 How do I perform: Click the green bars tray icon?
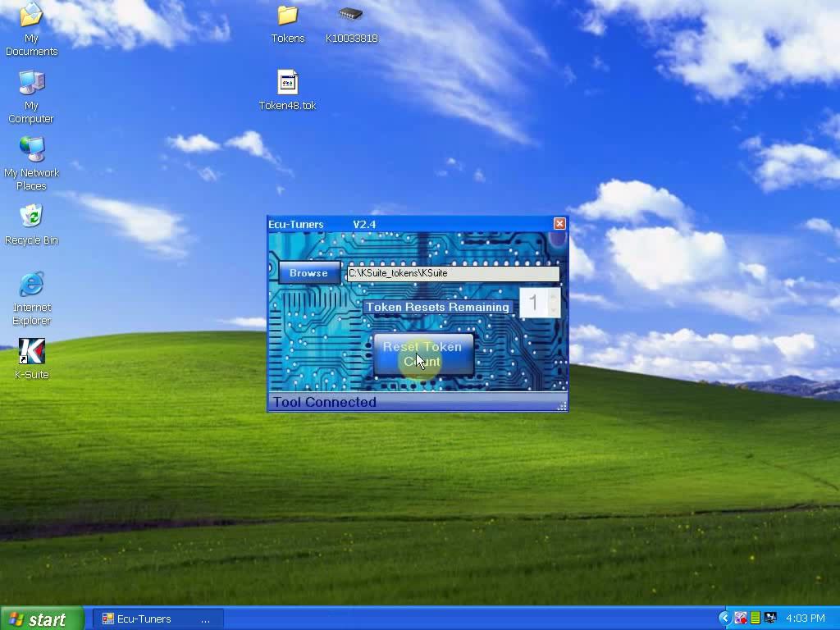pos(756,619)
